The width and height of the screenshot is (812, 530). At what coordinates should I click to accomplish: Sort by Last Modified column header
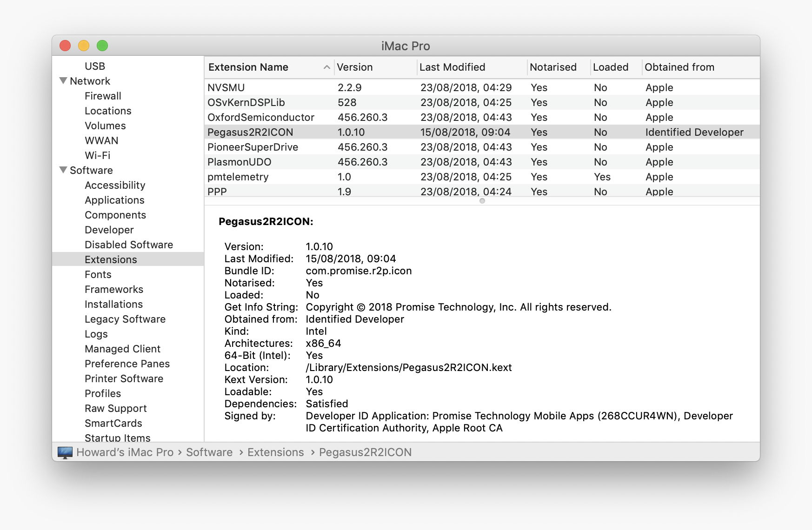pyautogui.click(x=452, y=67)
